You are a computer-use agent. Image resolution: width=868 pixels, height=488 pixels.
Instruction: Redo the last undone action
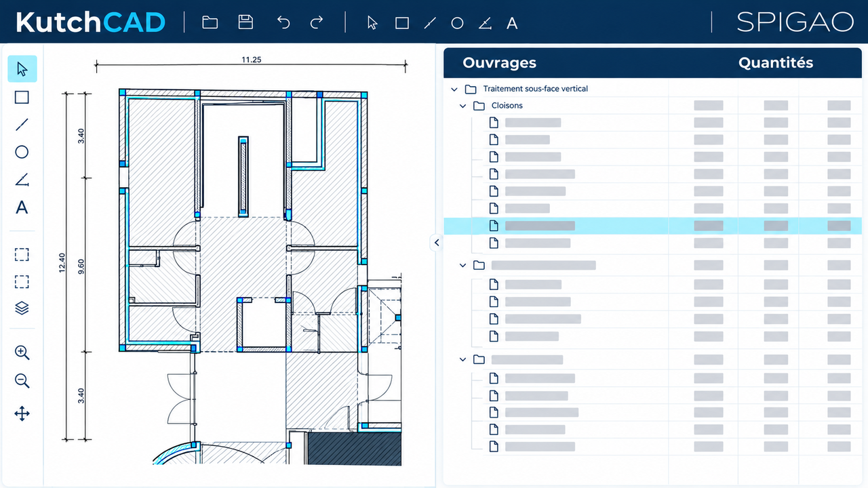(x=317, y=23)
